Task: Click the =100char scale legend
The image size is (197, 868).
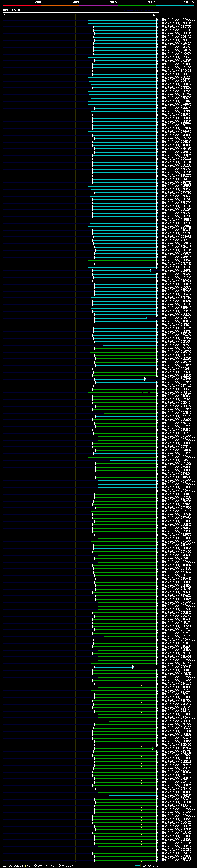Action: pos(146,865)
